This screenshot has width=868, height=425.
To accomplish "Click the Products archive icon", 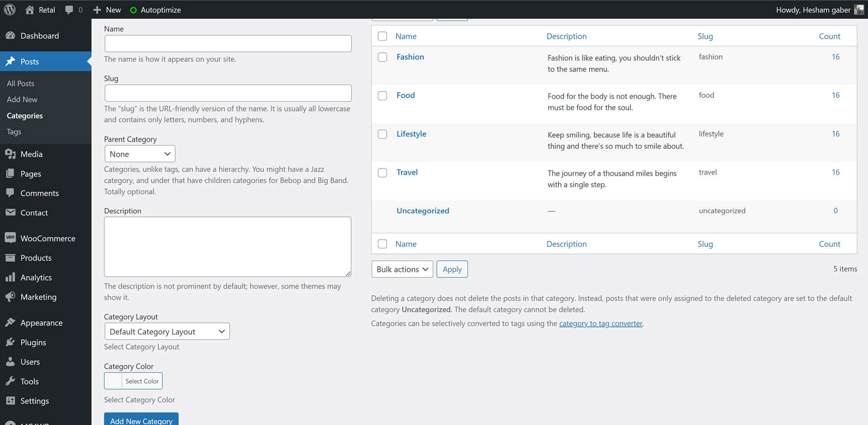I will click(x=10, y=257).
